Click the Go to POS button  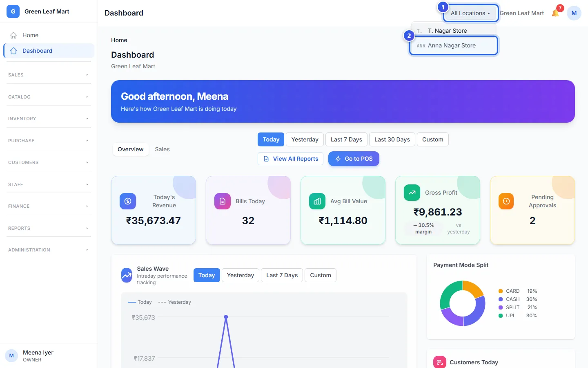(354, 159)
